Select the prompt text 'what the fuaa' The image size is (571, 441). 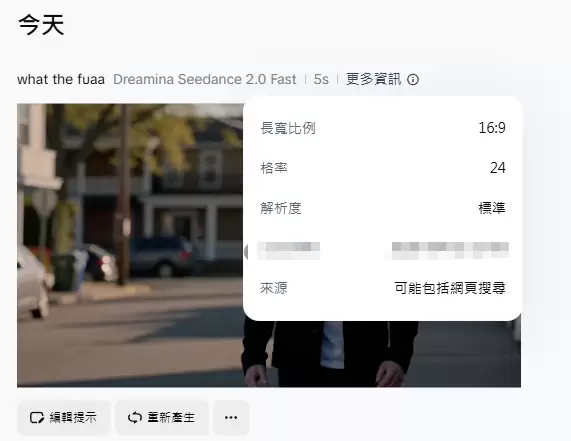pyautogui.click(x=61, y=79)
